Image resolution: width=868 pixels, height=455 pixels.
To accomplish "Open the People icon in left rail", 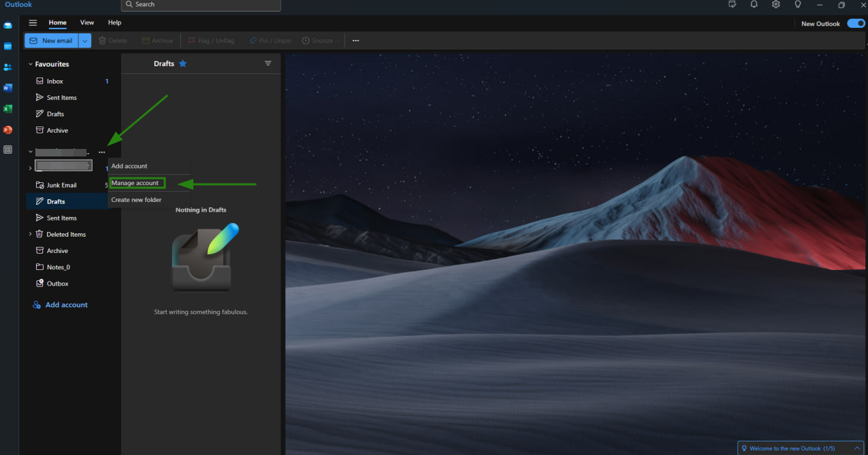I will (7, 67).
